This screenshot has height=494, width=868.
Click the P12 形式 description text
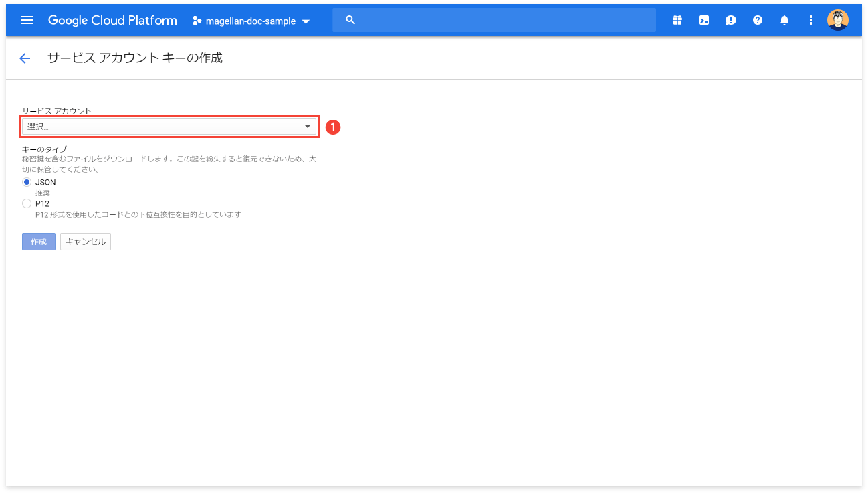(138, 214)
